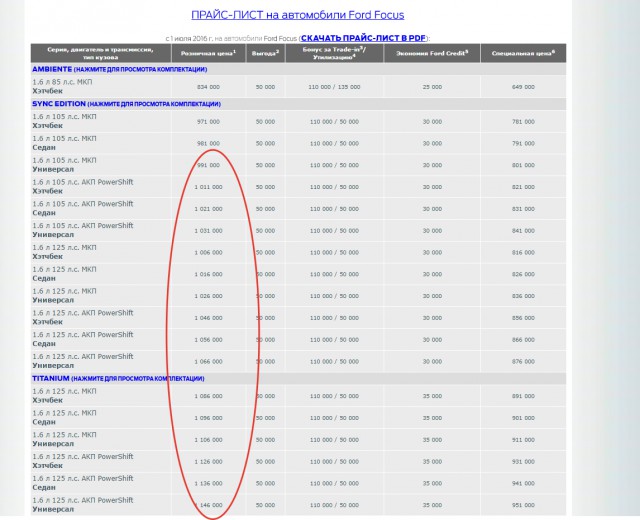Click the 1 106 000 retail price
640x520 pixels.
(x=208, y=440)
